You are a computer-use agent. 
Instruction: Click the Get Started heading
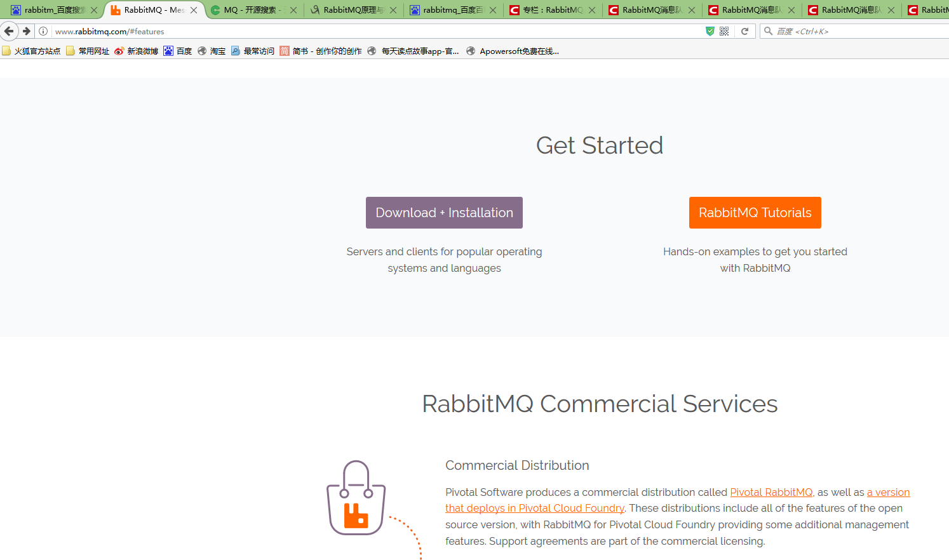point(600,145)
